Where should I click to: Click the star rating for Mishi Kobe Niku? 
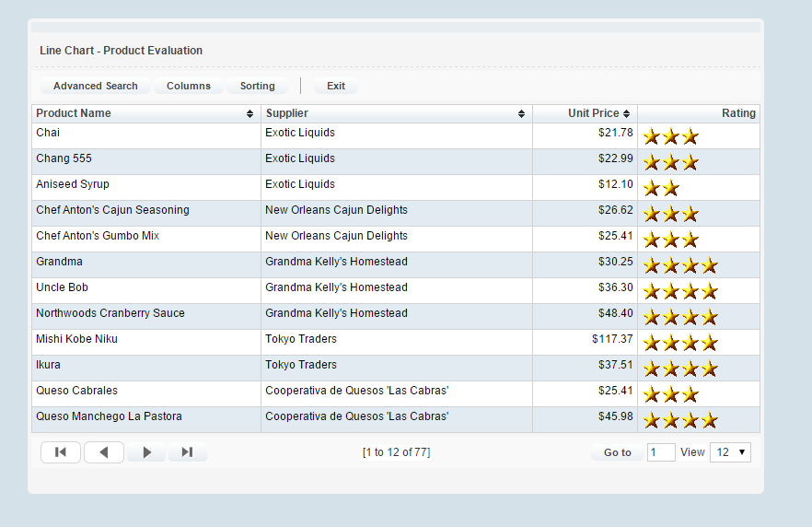point(679,343)
